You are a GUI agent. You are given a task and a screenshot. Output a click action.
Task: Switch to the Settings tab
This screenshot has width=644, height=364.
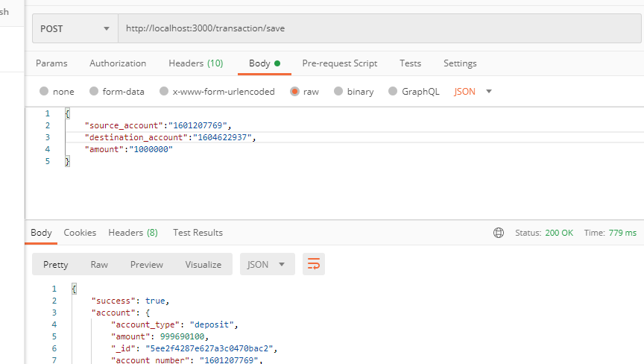[x=460, y=63]
